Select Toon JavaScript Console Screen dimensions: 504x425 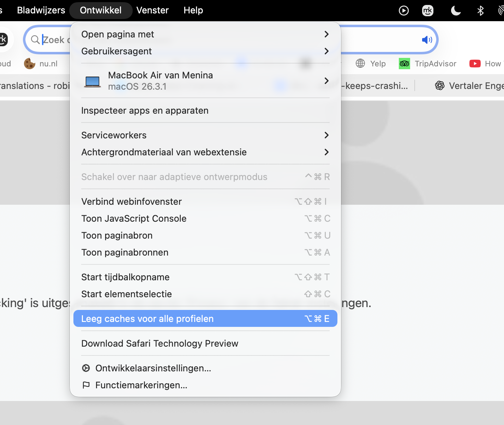tap(134, 219)
